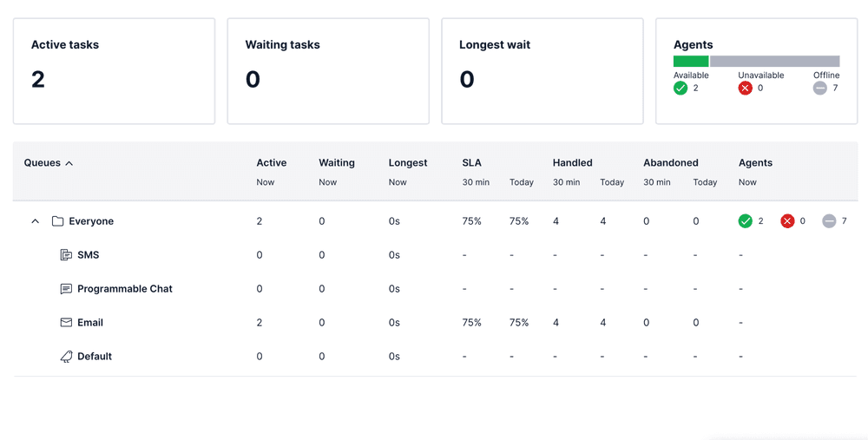Image resolution: width=868 pixels, height=440 pixels.
Task: Click the green segment of Agents bar
Action: 691,62
